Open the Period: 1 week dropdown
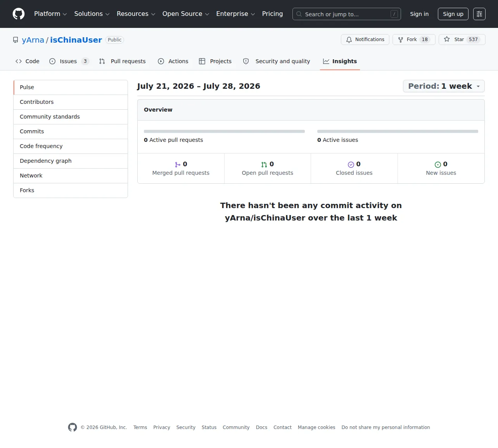498x448 pixels. pos(444,86)
